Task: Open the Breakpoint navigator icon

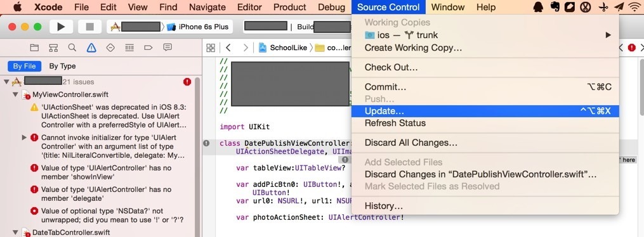Action: point(148,48)
